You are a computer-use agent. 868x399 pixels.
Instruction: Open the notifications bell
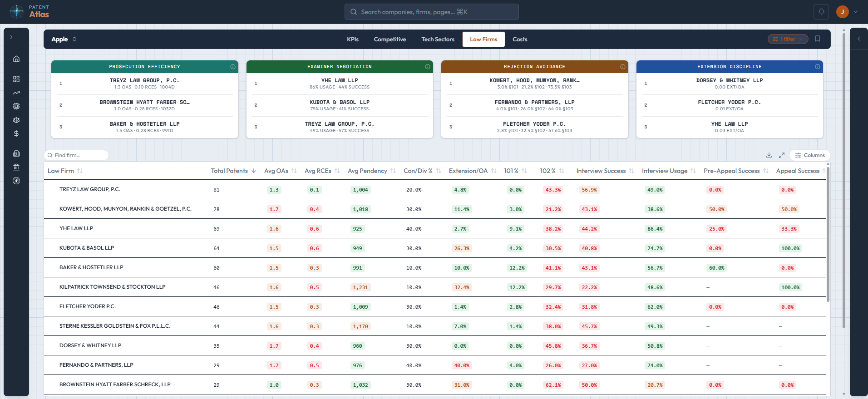point(821,12)
